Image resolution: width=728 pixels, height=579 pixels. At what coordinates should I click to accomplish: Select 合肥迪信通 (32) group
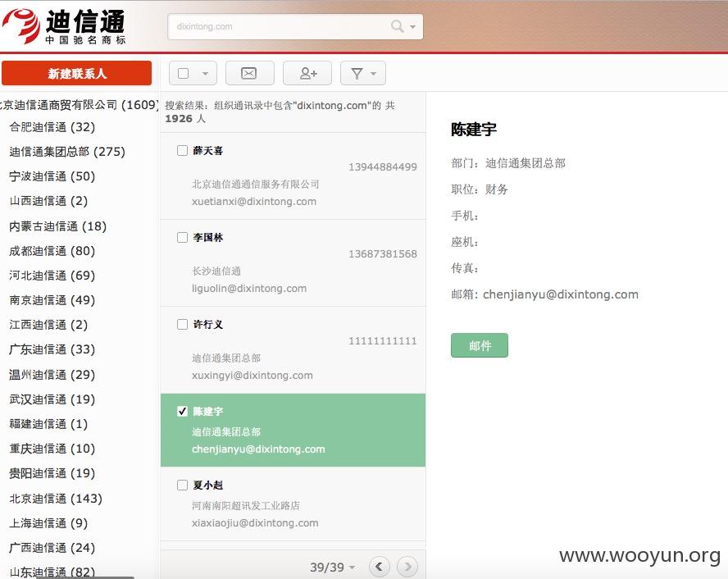[52, 127]
